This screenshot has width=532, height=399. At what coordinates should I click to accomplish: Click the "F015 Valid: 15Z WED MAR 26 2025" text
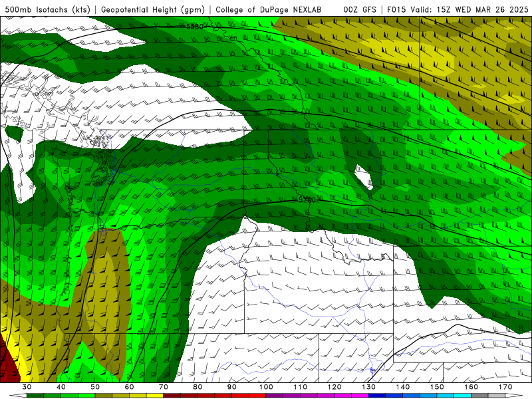458,9
